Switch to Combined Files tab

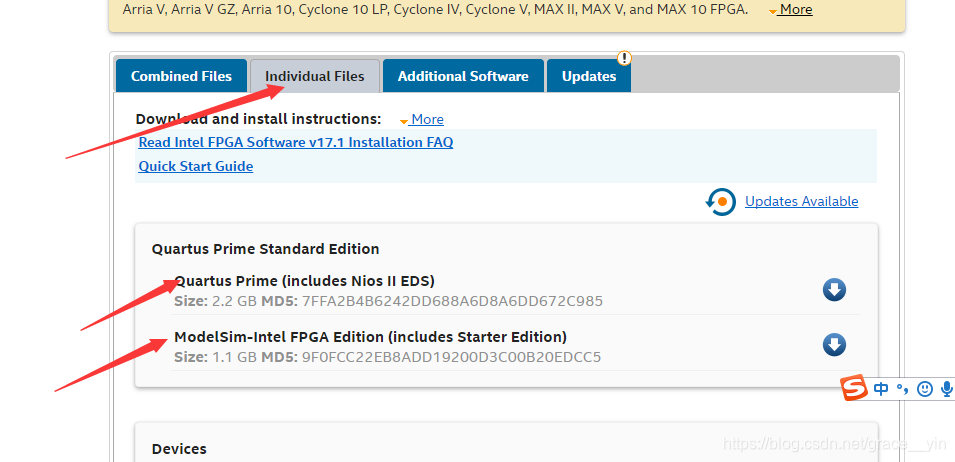[181, 76]
